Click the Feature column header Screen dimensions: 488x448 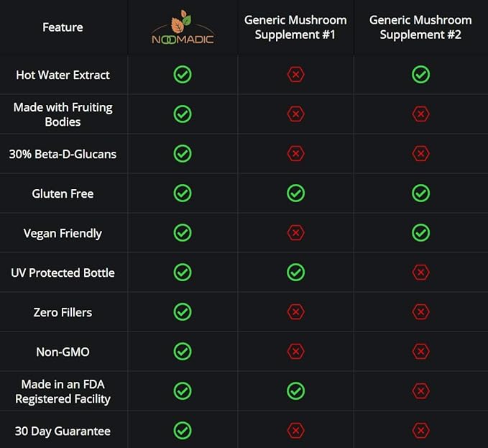tap(63, 27)
